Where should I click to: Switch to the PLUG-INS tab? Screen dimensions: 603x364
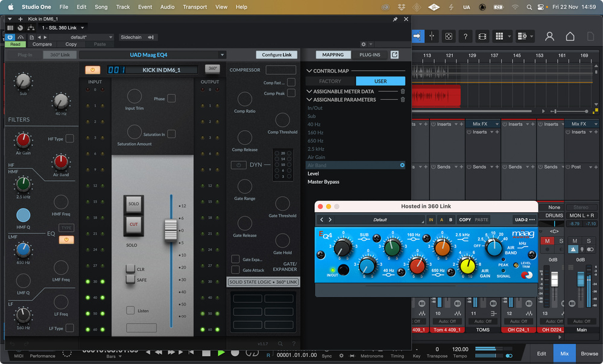point(370,55)
